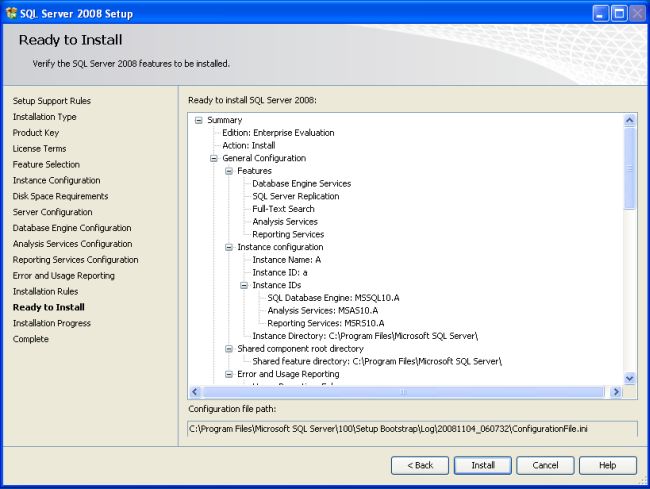Select Error and Usage Reporting sidebar step

(63, 276)
